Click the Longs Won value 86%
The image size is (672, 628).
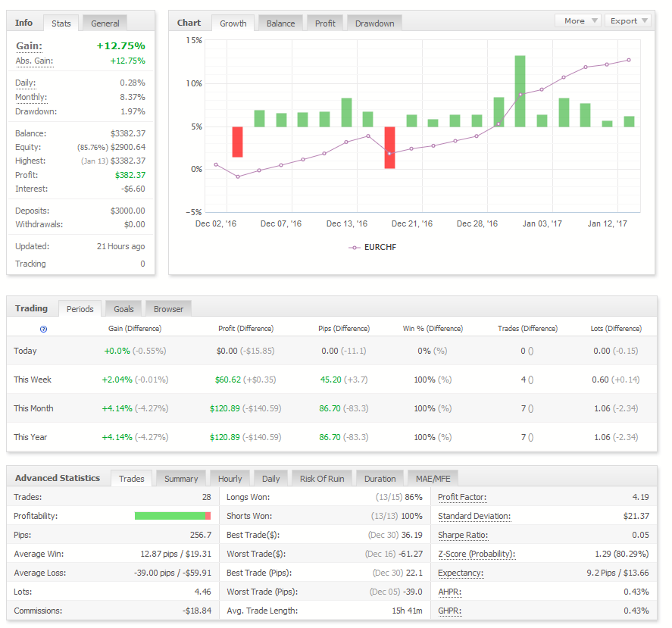(x=414, y=497)
